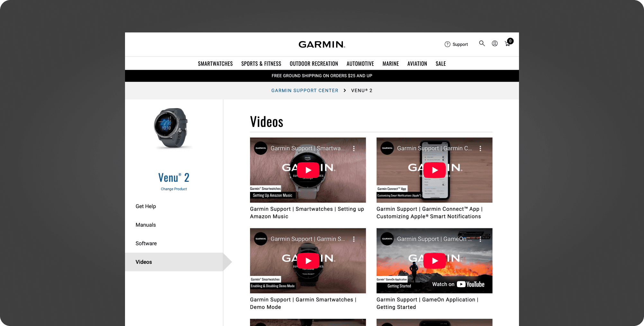Click the Change Product link
Image resolution: width=644 pixels, height=326 pixels.
click(174, 189)
